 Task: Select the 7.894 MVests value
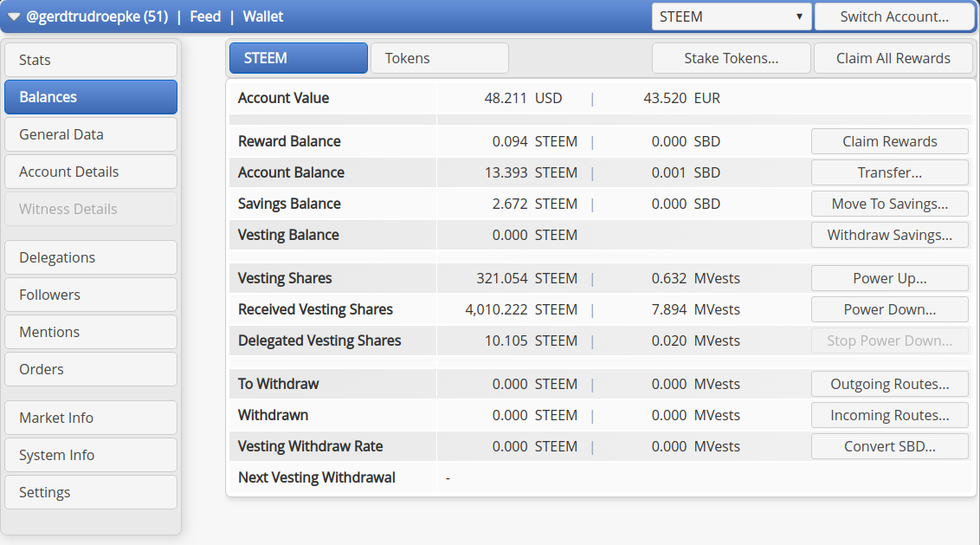point(696,309)
